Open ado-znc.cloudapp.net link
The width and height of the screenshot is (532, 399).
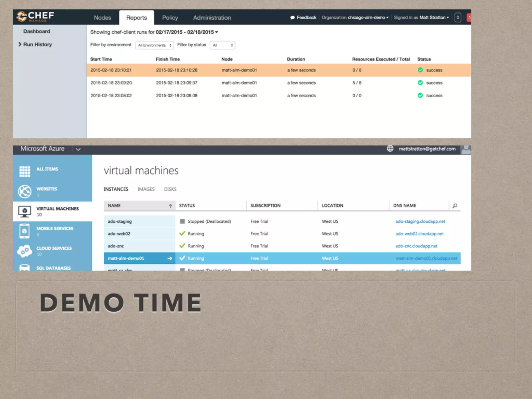[416, 246]
